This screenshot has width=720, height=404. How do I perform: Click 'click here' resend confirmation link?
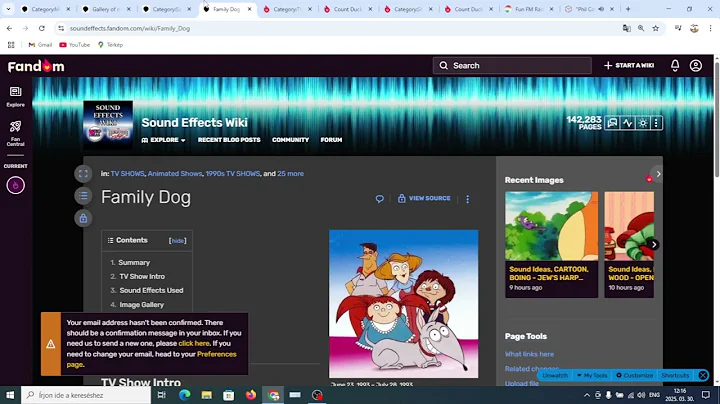coord(194,343)
